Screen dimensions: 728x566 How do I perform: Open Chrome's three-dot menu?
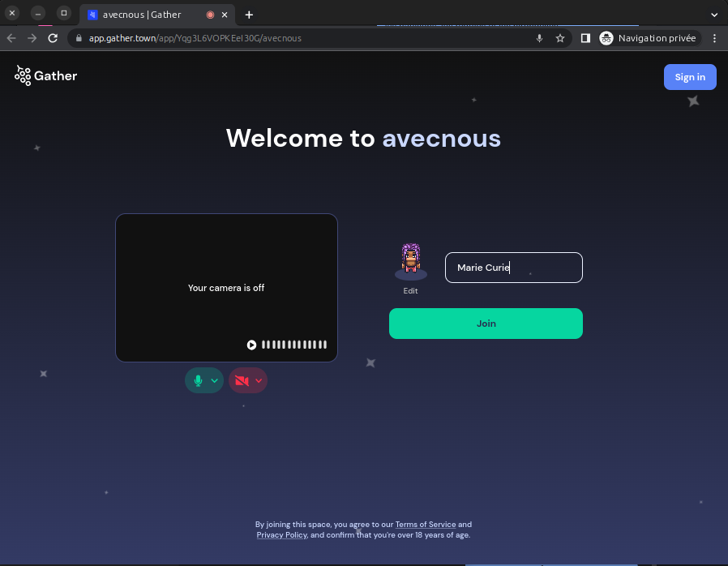coord(714,38)
